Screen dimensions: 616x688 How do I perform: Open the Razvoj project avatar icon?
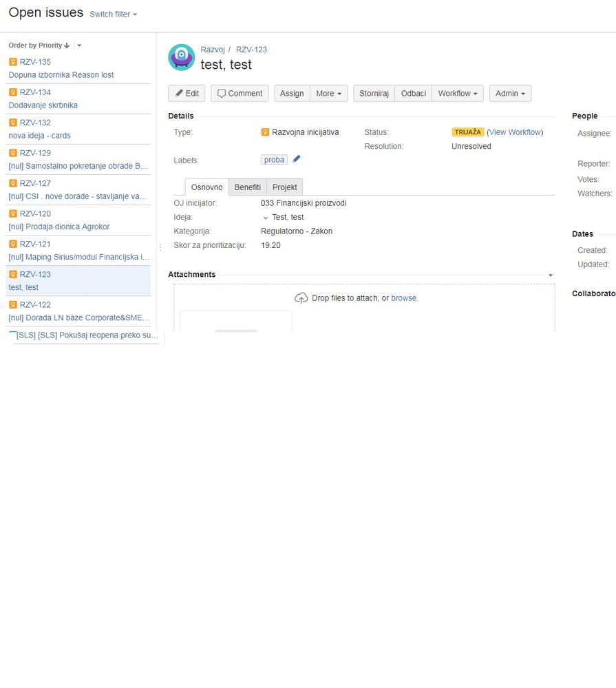tap(181, 57)
